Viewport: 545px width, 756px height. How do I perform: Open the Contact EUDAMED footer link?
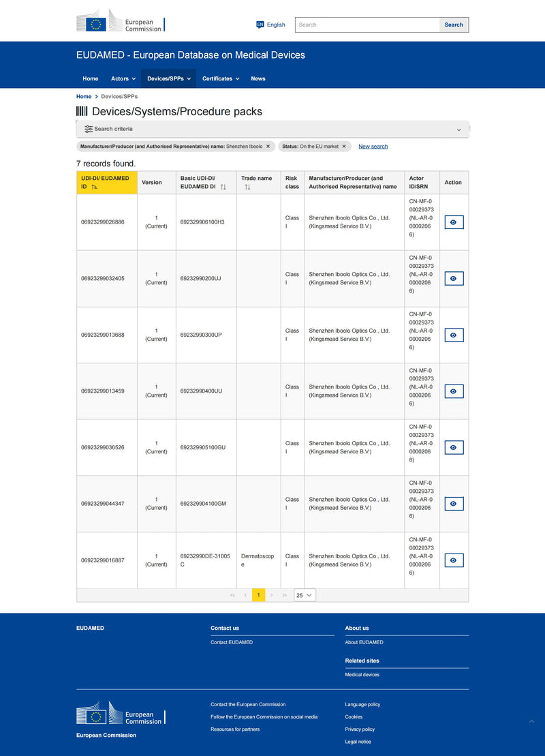click(x=232, y=642)
